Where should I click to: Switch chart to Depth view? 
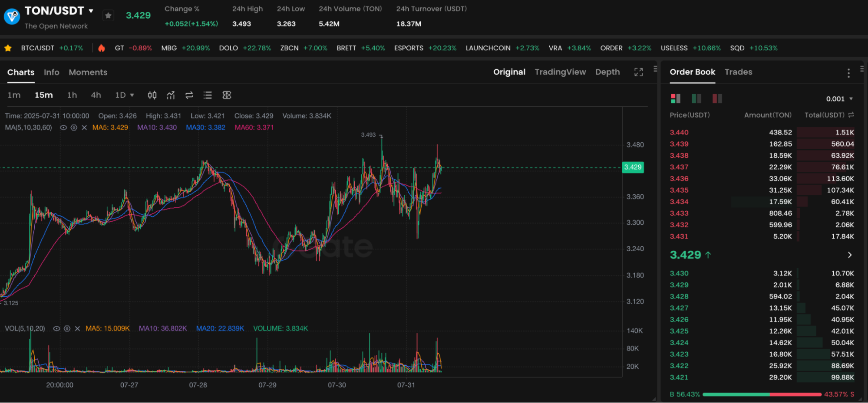[x=607, y=72]
